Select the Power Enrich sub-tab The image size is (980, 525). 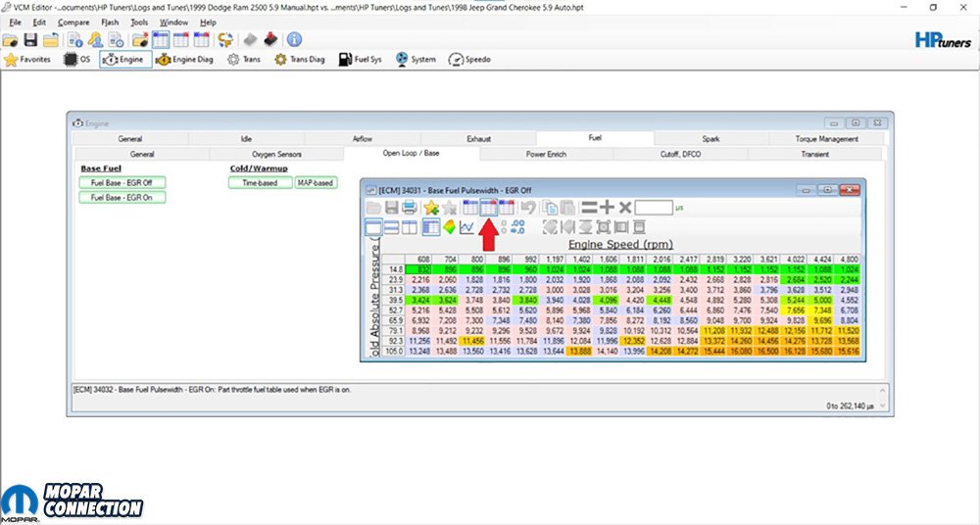pyautogui.click(x=546, y=154)
